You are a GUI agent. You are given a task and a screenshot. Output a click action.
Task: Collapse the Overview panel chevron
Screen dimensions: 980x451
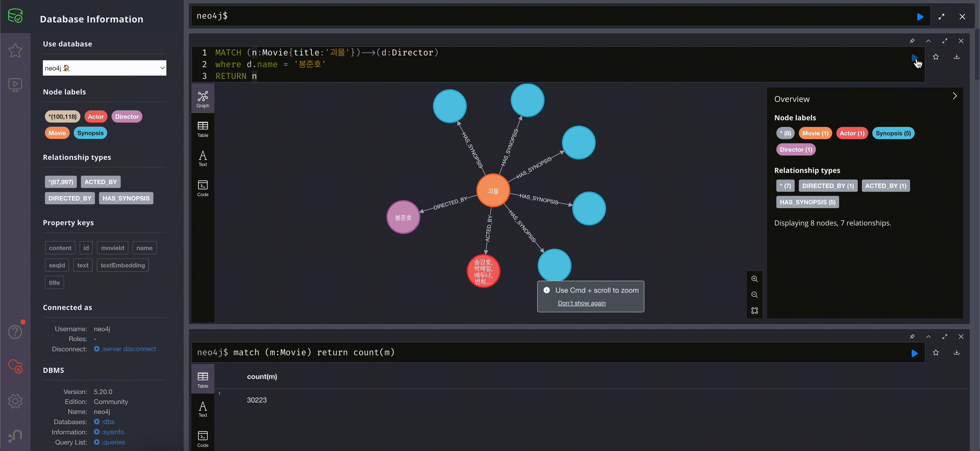point(954,96)
